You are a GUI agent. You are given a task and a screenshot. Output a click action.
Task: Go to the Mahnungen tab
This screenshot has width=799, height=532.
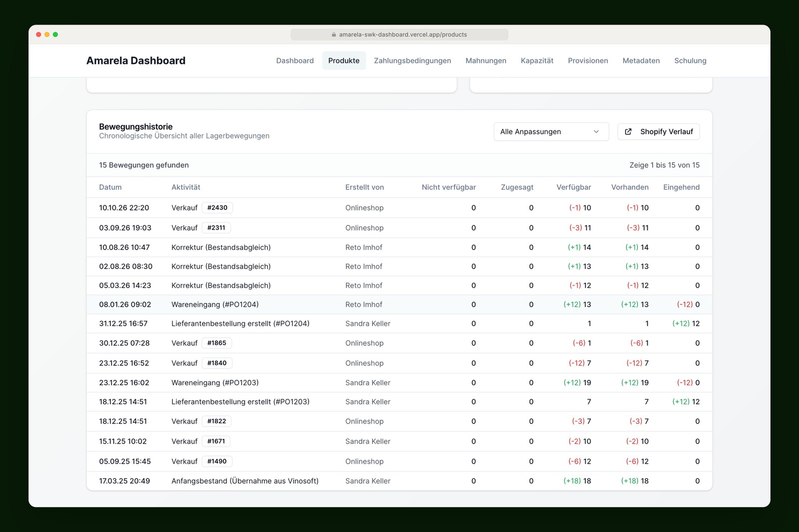pyautogui.click(x=486, y=61)
